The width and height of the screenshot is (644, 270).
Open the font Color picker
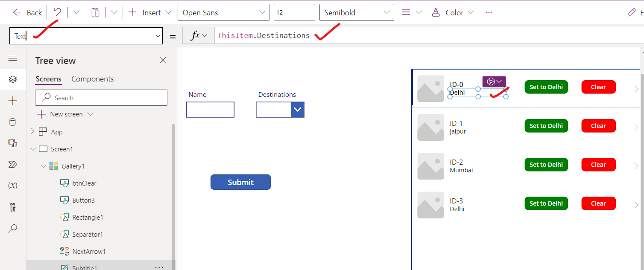[453, 12]
